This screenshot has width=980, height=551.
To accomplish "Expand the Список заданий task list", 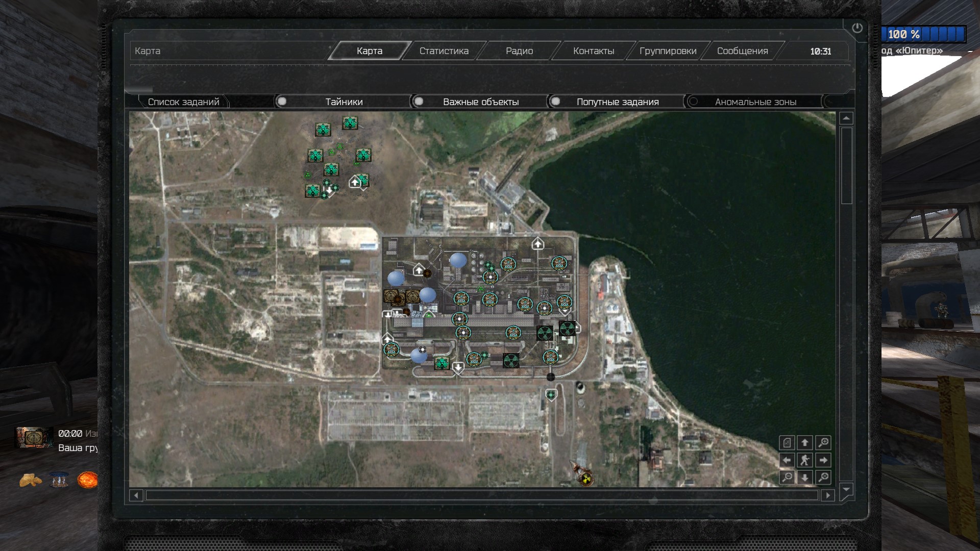I will (x=183, y=102).
